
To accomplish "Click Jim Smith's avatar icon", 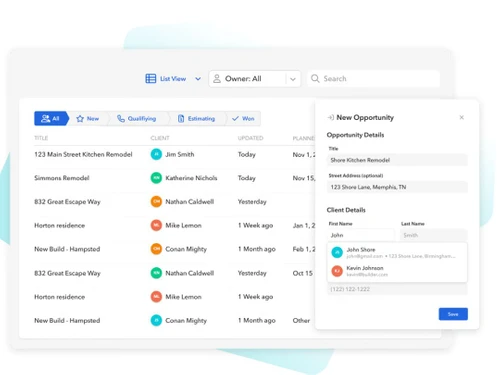I will 156,154.
